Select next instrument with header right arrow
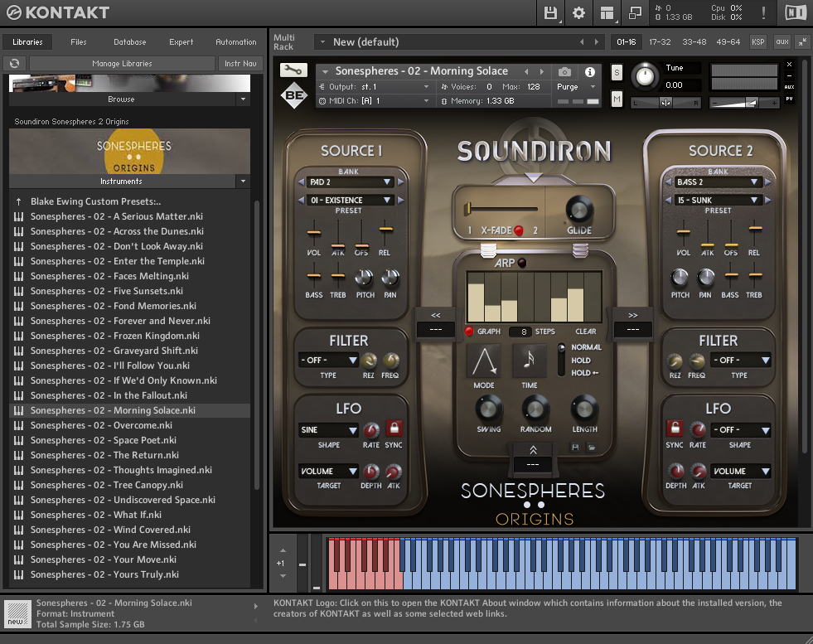Viewport: 813px width, 644px height. [x=542, y=71]
